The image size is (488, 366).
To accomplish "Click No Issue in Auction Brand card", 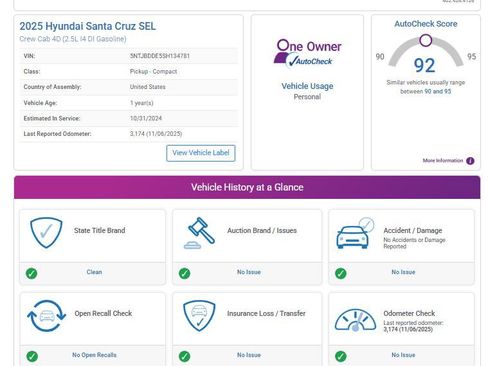I will (249, 272).
